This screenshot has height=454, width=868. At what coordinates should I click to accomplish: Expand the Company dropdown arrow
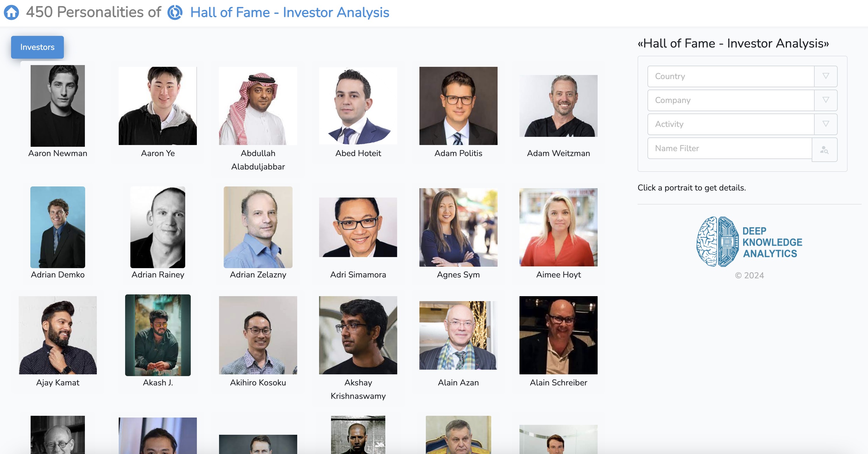pos(825,100)
